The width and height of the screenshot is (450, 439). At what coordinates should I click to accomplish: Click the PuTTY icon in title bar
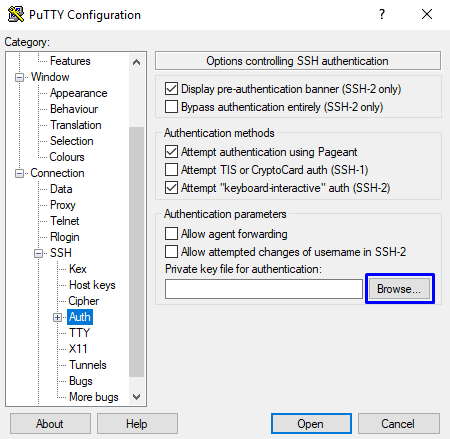(x=16, y=15)
